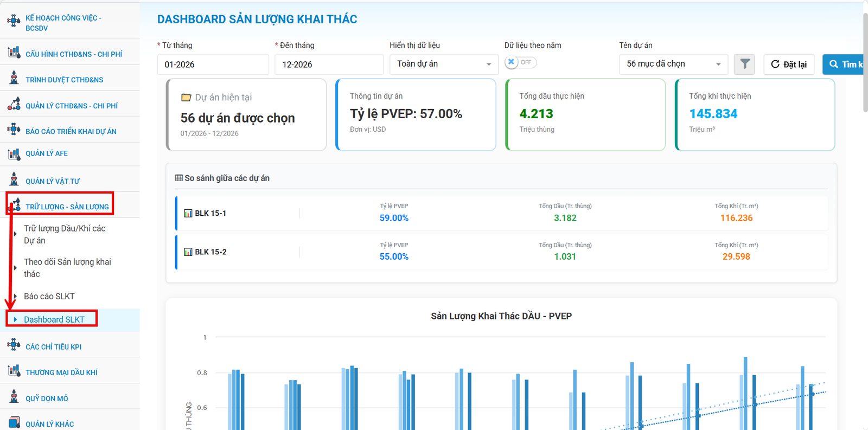Click the BLK 15-1 chart icon
Viewport: 868px width, 430px height.
(x=188, y=213)
